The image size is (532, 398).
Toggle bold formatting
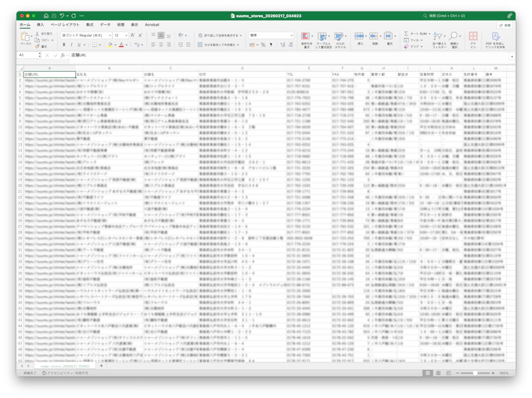pyautogui.click(x=64, y=45)
